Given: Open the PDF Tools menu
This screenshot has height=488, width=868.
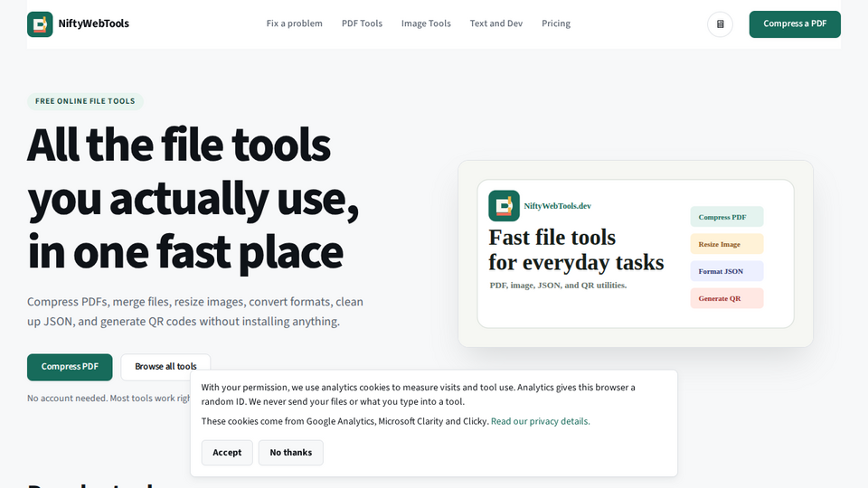Looking at the screenshot, I should (x=362, y=23).
